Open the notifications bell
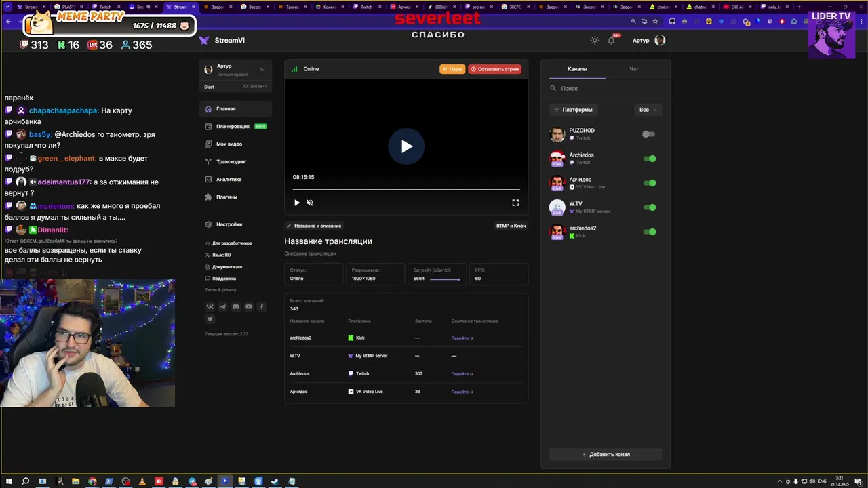 [x=612, y=41]
